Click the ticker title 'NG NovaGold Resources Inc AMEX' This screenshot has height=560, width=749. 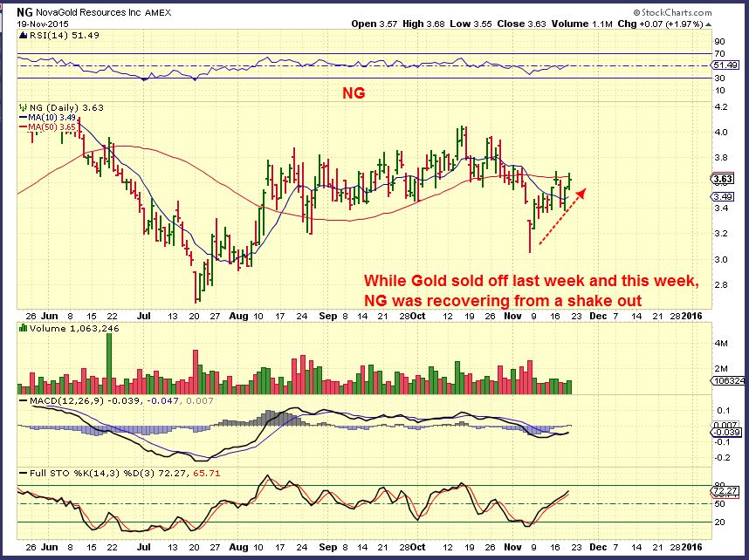point(93,12)
